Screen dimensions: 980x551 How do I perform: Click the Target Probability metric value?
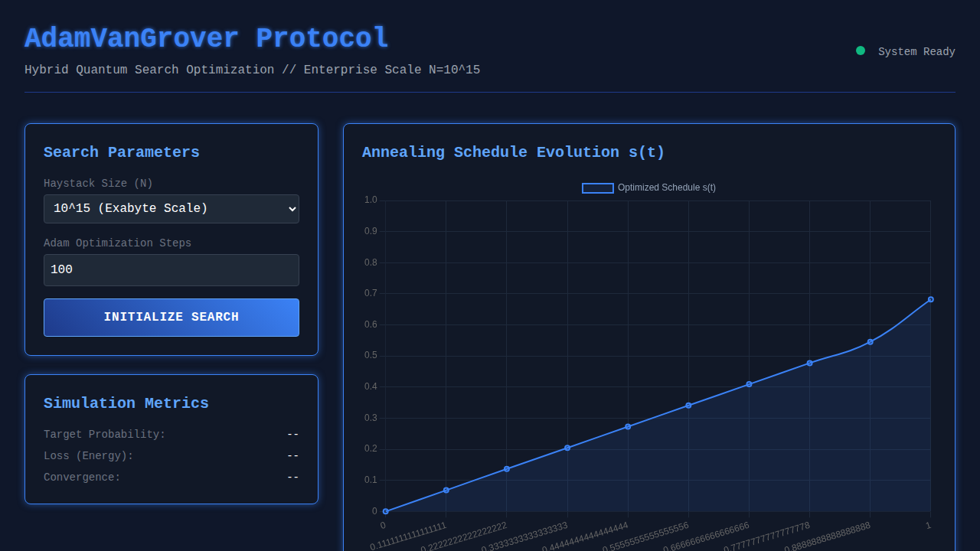(292, 435)
